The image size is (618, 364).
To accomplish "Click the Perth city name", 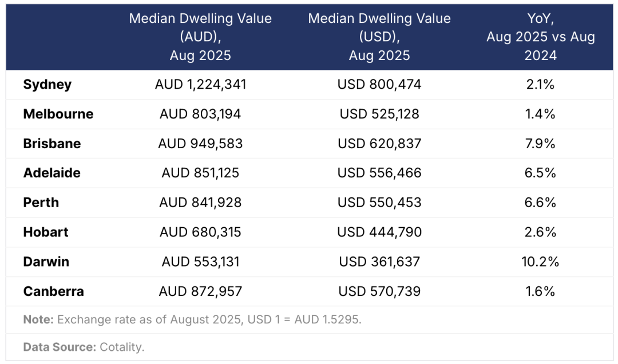I will 41,203.
